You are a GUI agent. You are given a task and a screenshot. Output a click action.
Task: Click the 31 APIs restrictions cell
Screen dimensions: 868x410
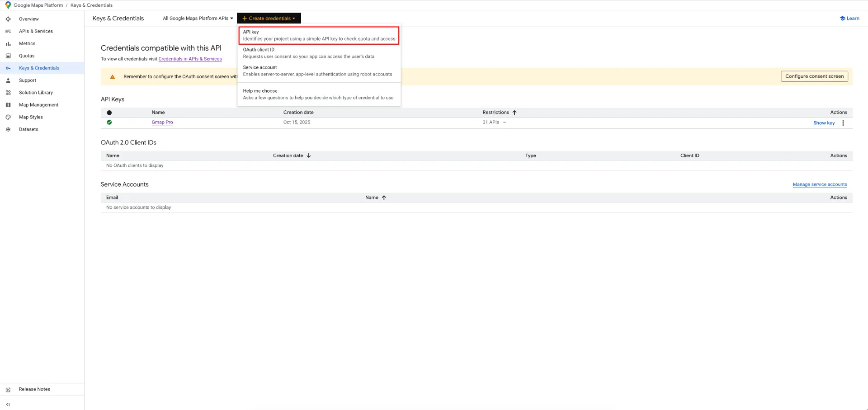pos(491,123)
